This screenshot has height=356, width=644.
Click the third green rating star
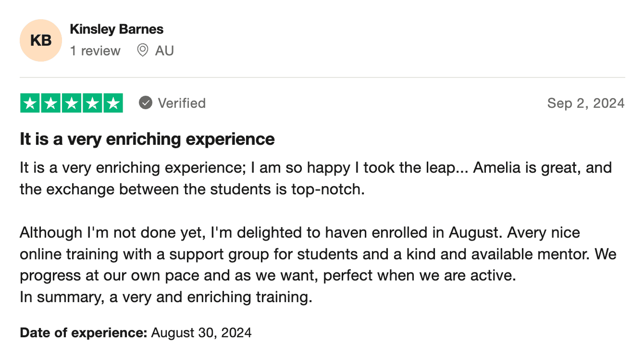pyautogui.click(x=72, y=103)
